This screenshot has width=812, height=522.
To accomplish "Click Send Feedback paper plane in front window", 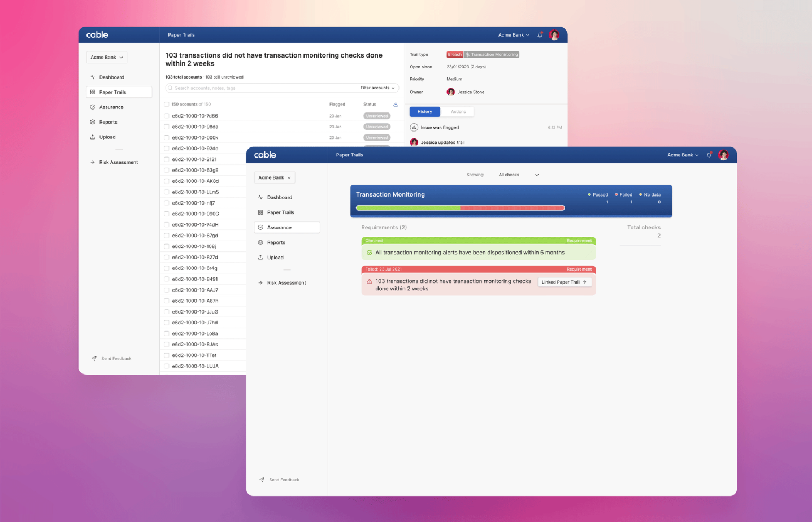I will click(262, 480).
